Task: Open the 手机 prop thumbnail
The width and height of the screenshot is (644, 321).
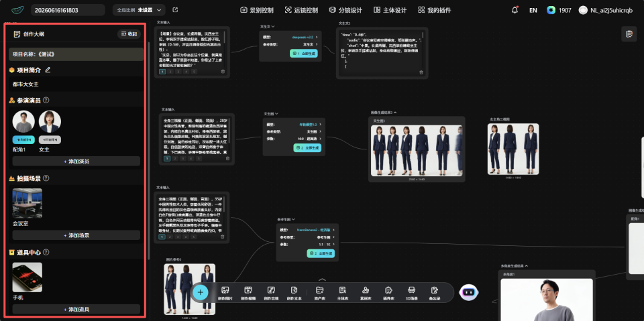Action: pyautogui.click(x=27, y=277)
